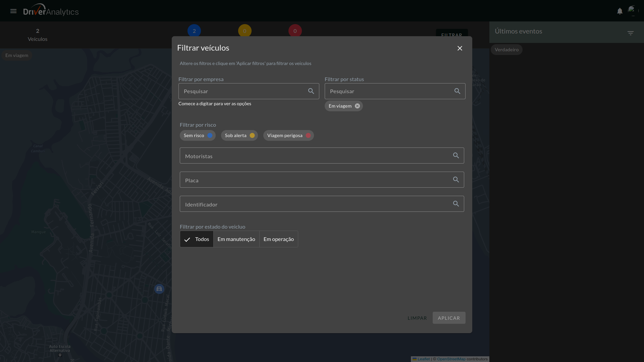This screenshot has width=644, height=362.
Task: Open the Filtrar por status search box
Action: point(389,91)
